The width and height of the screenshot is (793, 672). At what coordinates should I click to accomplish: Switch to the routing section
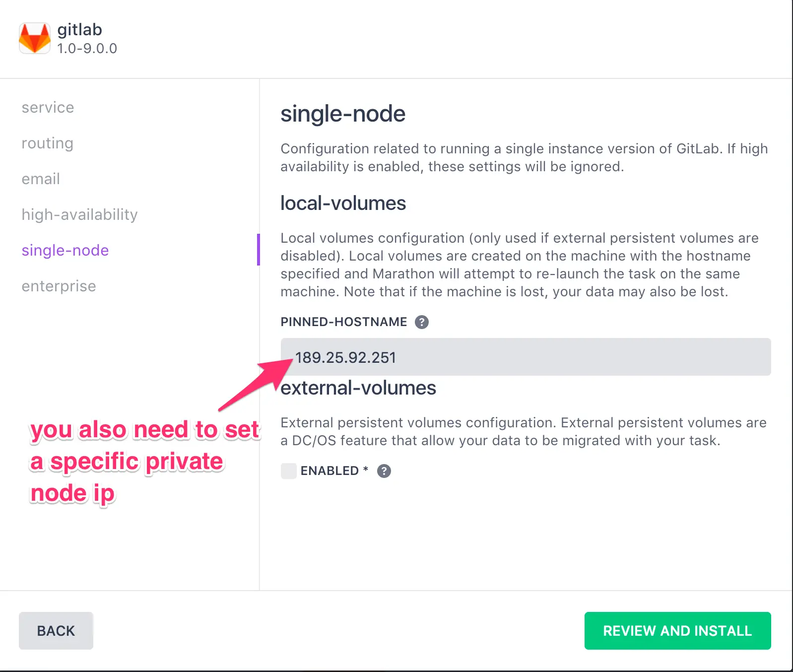click(48, 143)
